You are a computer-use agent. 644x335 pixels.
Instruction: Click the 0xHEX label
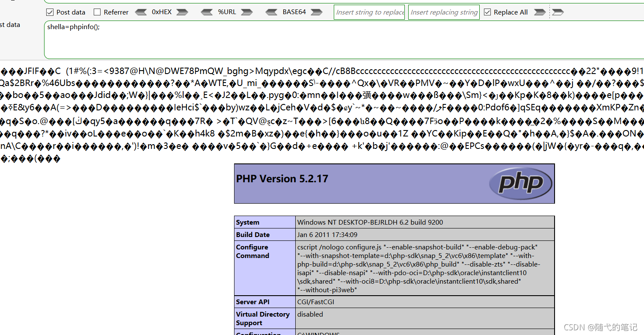tap(162, 12)
